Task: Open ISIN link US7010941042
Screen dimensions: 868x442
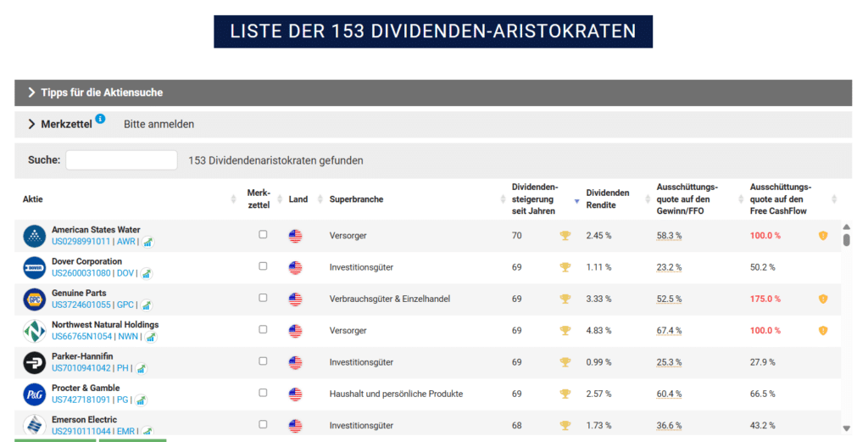Action: [x=81, y=368]
